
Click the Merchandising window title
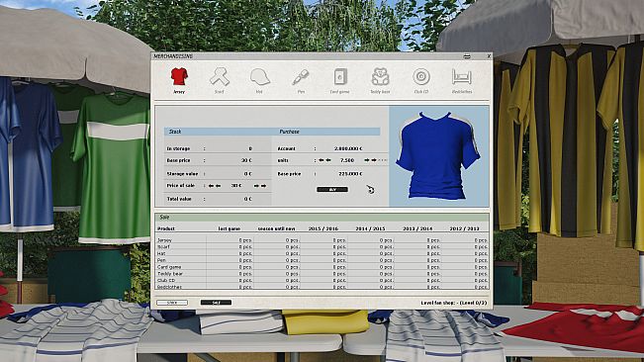tap(173, 56)
